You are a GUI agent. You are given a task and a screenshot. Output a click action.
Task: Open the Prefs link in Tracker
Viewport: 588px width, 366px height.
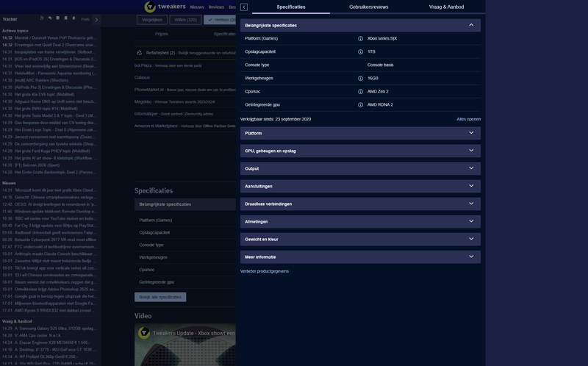pos(85,19)
